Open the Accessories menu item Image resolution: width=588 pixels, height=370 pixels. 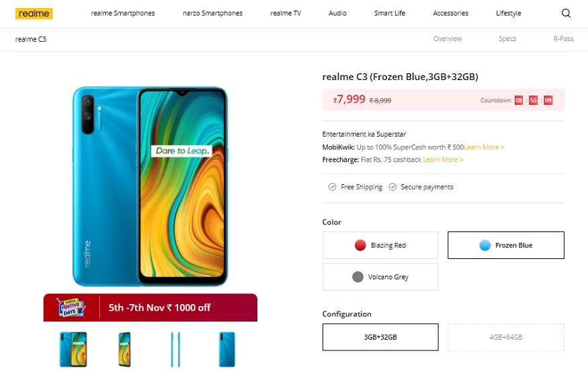click(x=450, y=13)
